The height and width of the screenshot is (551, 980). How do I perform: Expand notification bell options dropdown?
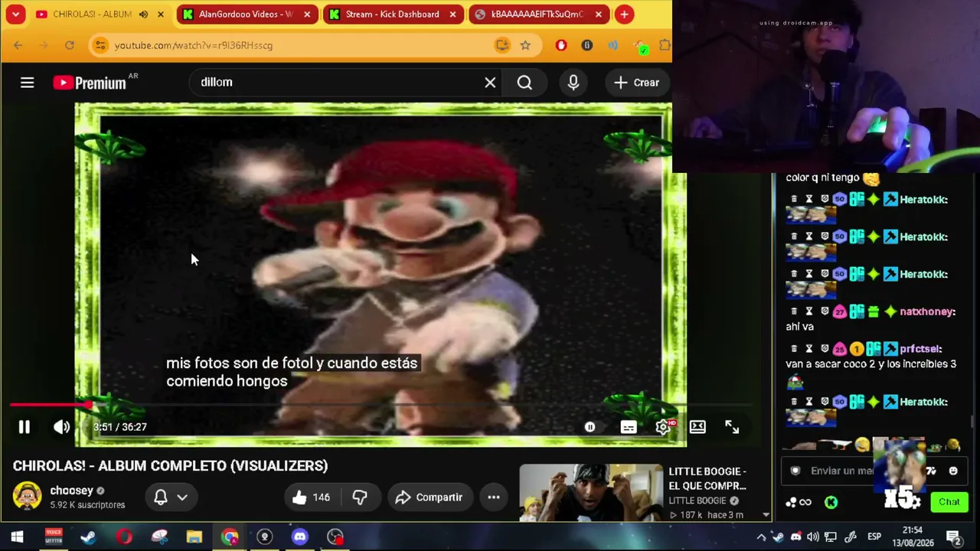pos(182,497)
